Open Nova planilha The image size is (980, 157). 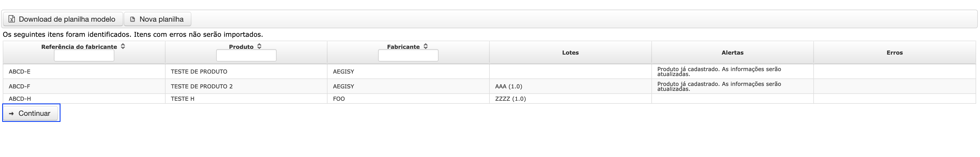coord(158,19)
